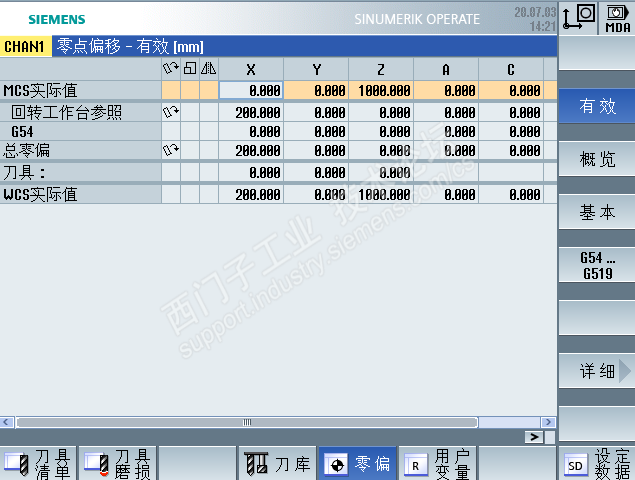Image resolution: width=635 pixels, height=480 pixels.
Task: Open 刀库 magazine softkey
Action: click(277, 463)
